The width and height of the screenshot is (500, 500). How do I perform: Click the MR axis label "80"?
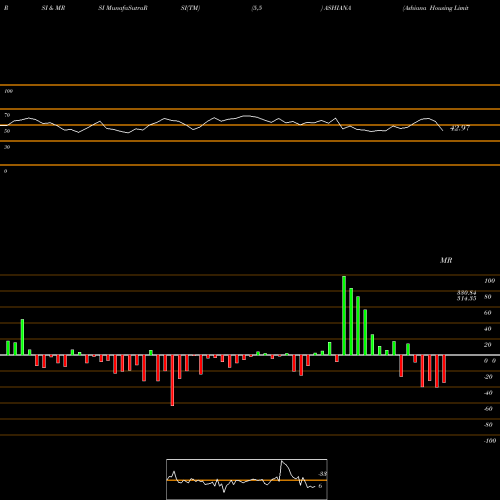(x=488, y=297)
